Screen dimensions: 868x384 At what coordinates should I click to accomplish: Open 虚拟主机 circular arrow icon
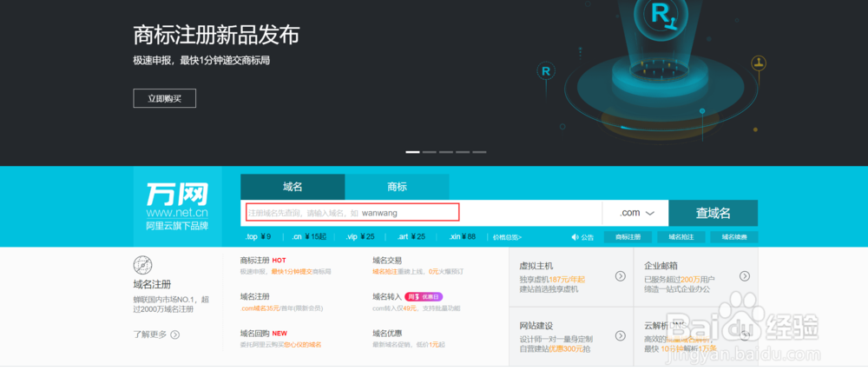(x=621, y=276)
